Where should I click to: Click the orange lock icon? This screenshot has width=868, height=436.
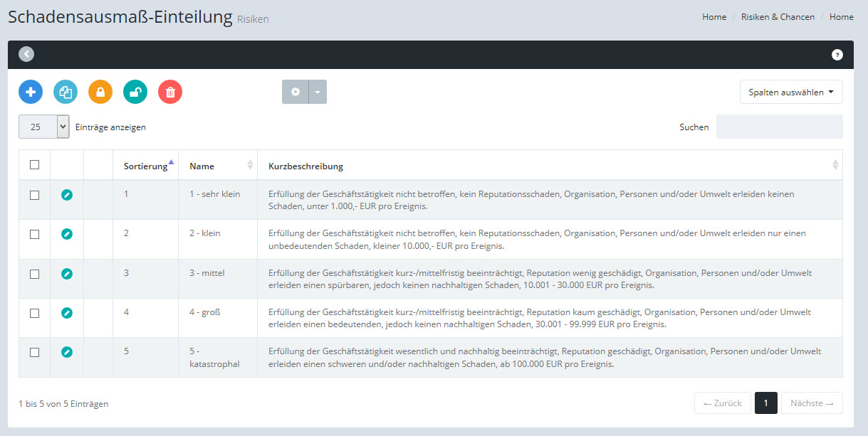click(100, 92)
